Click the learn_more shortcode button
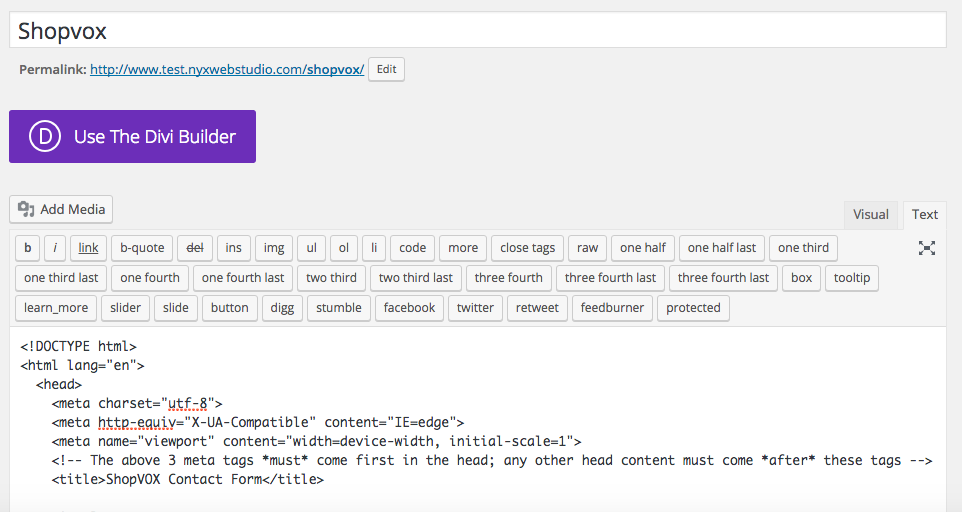This screenshot has height=512, width=962. [56, 308]
